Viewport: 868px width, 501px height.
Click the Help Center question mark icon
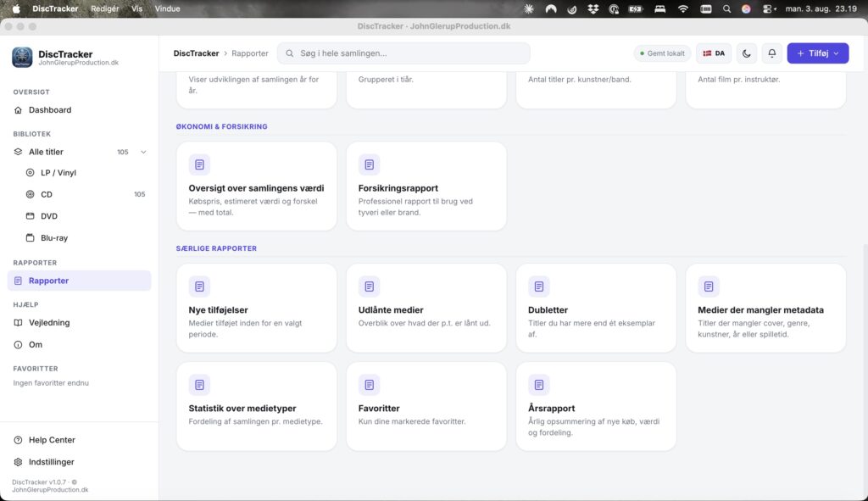click(19, 440)
